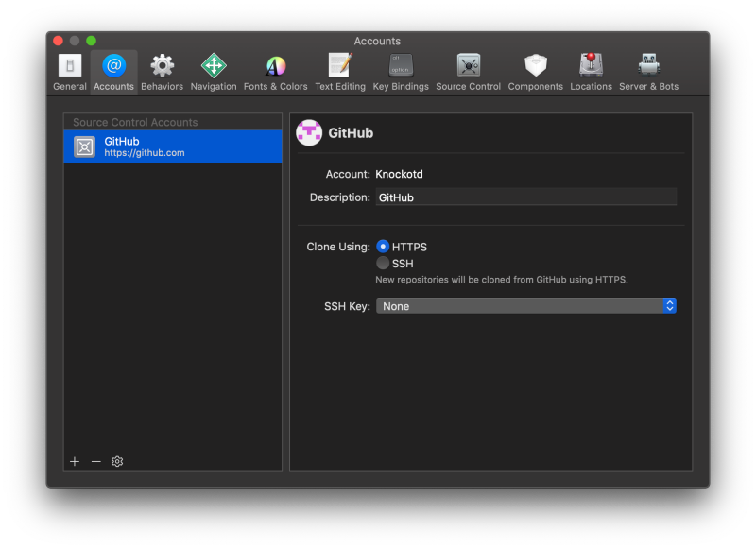Click the HTTPS cloning info text
The height and width of the screenshot is (549, 756).
pos(502,280)
